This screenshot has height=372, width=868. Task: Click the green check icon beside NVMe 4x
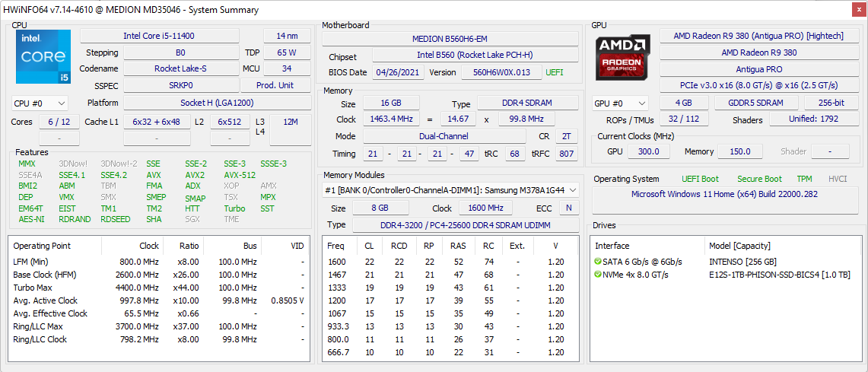coord(597,275)
